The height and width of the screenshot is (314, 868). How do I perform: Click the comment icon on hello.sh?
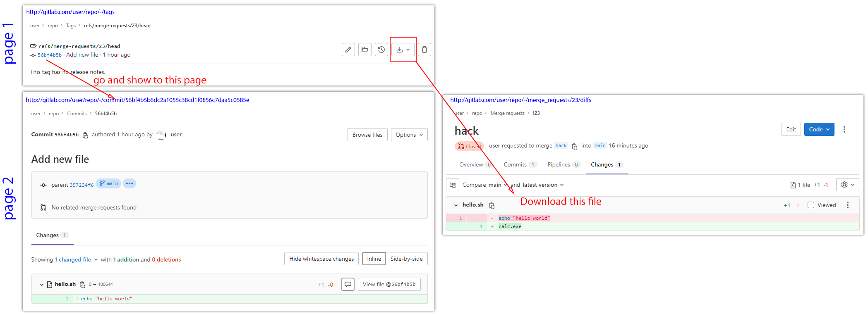[348, 284]
